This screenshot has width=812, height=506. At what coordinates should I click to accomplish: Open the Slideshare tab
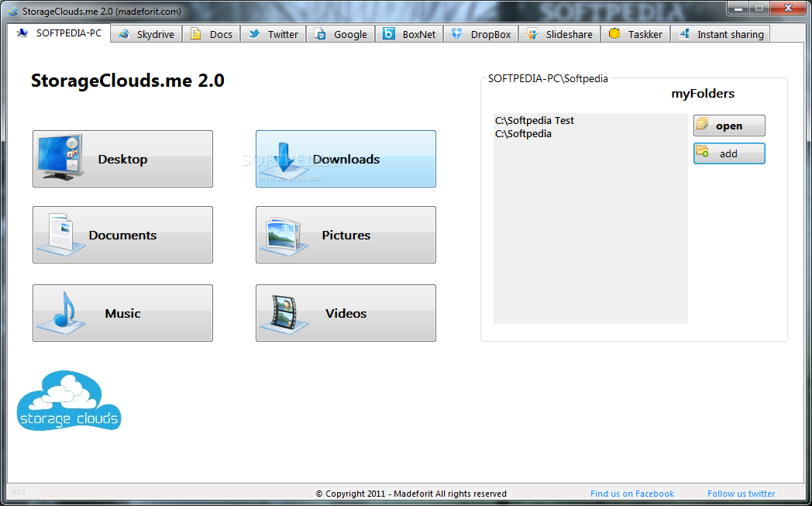559,34
